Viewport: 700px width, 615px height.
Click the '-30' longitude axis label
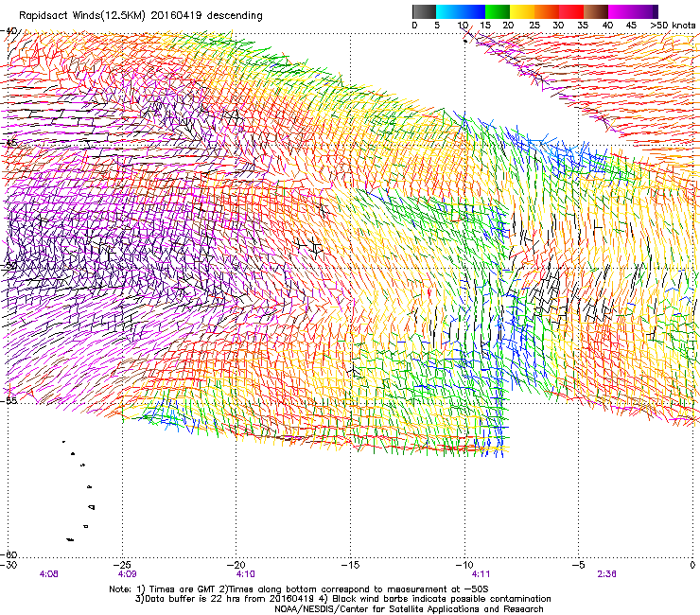pos(9,565)
